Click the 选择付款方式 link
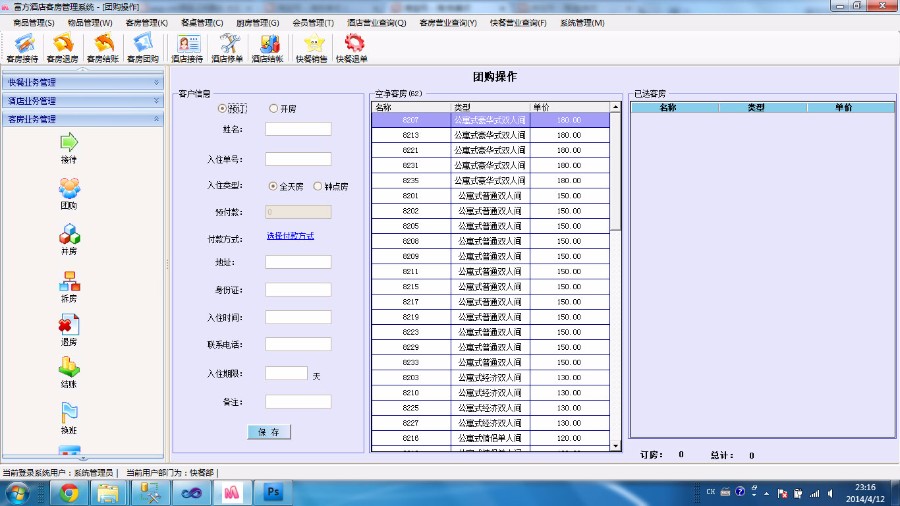Image resolution: width=900 pixels, height=506 pixels. tap(290, 236)
